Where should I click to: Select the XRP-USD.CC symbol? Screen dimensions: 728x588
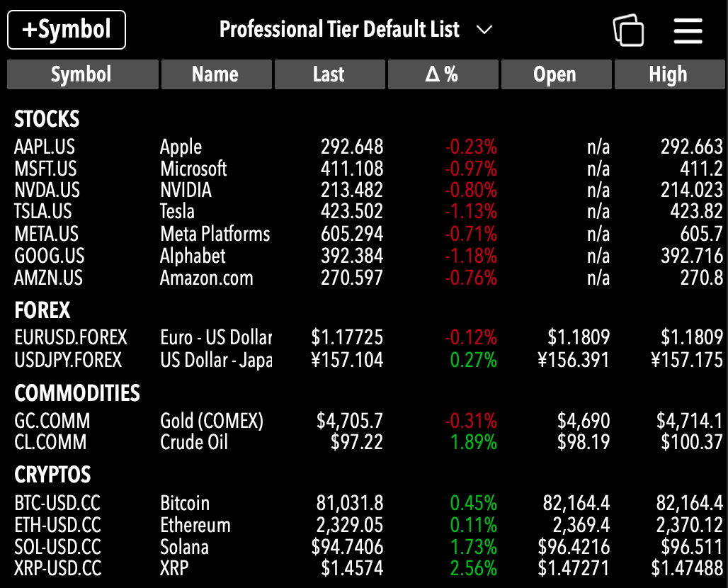pos(57,568)
